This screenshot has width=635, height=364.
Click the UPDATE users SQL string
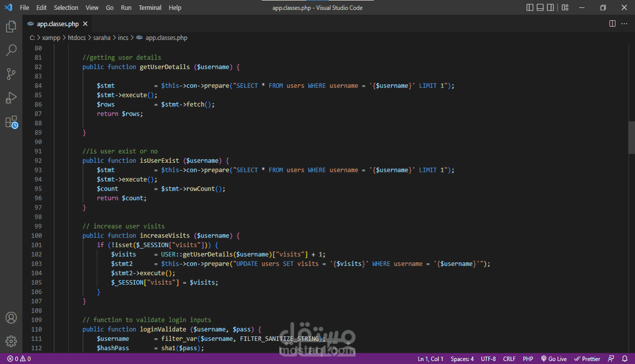(358, 263)
